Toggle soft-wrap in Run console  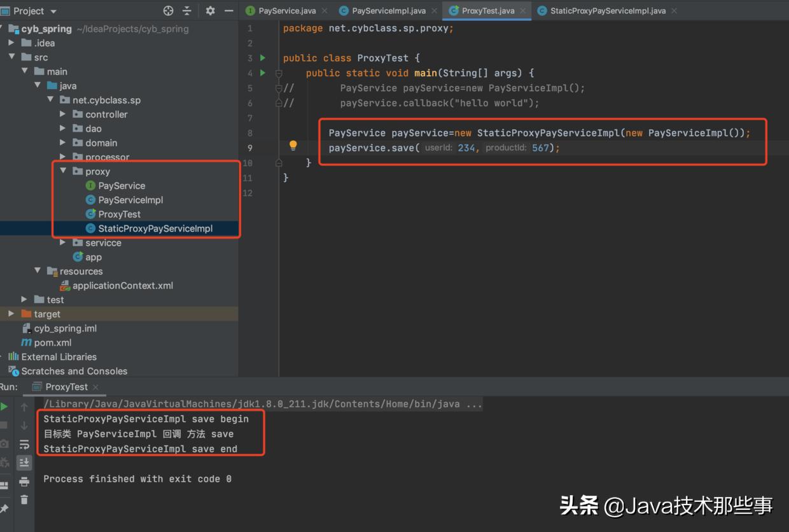click(24, 444)
